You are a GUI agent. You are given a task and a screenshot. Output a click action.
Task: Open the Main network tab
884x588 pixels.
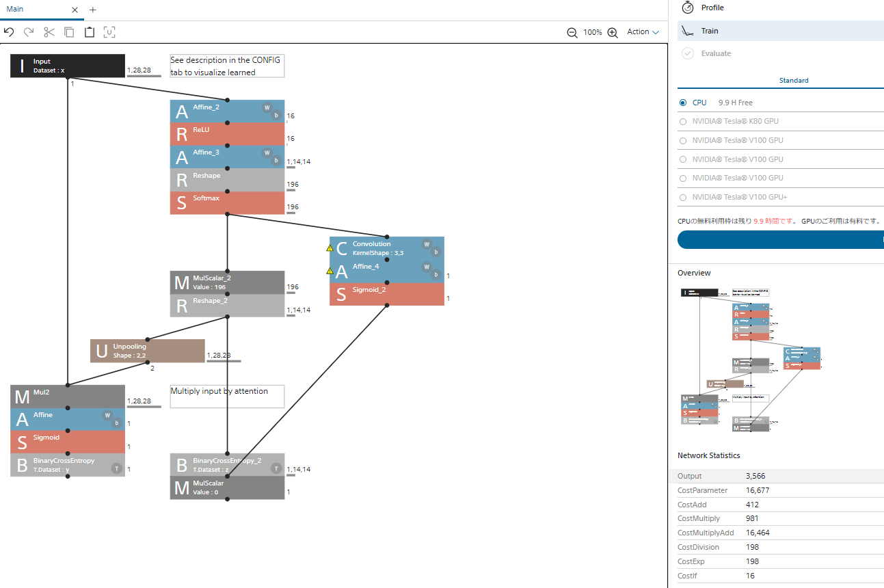pyautogui.click(x=15, y=10)
